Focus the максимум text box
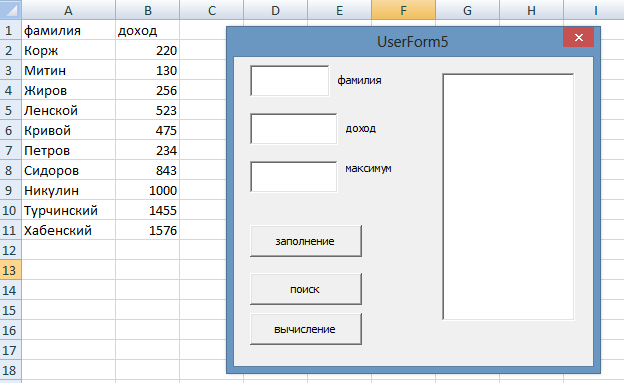Viewport: 624px width, 383px height. (x=294, y=177)
